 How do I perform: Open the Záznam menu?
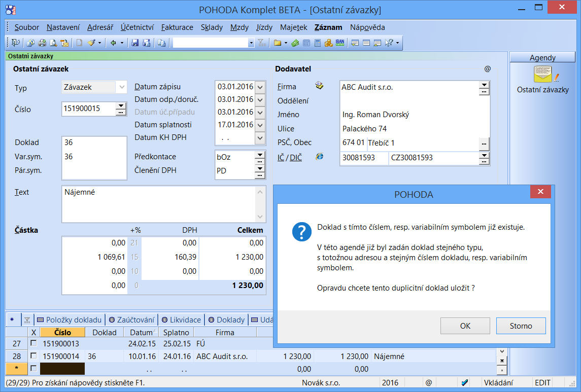(x=328, y=27)
